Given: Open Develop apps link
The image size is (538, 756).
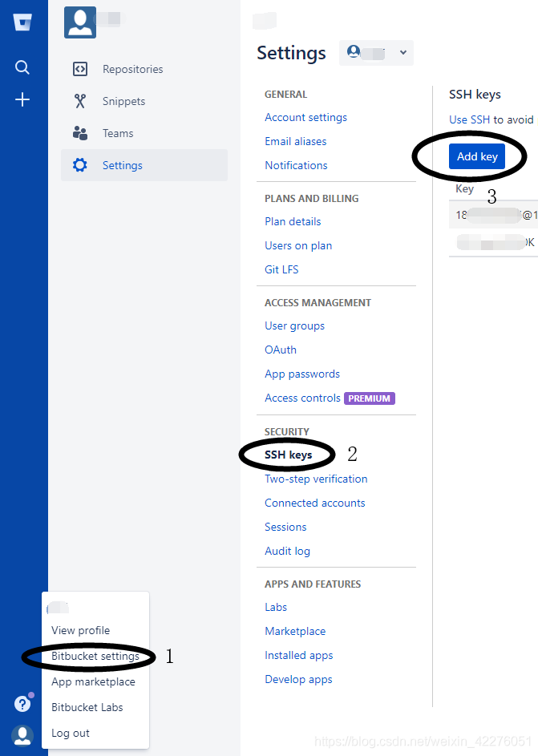Looking at the screenshot, I should pyautogui.click(x=298, y=679).
